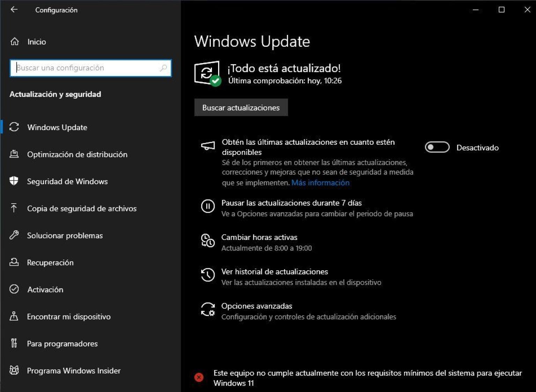Open Para programadores page

pos(62,344)
